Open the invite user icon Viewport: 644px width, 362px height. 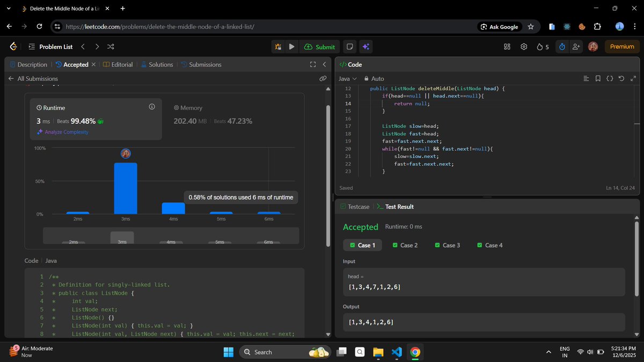coord(576,47)
